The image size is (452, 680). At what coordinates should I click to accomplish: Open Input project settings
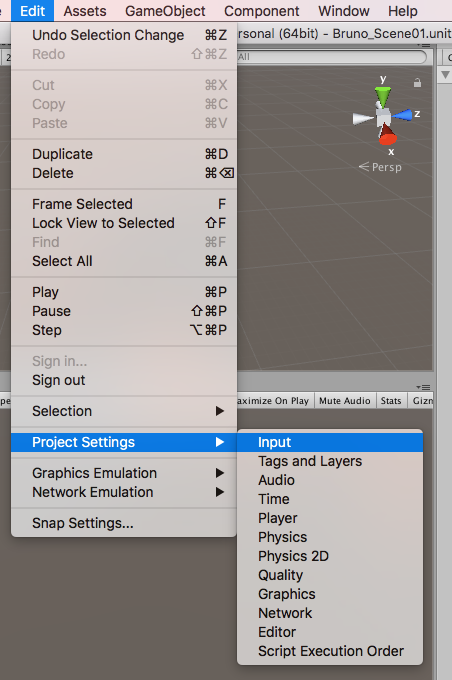(330, 442)
